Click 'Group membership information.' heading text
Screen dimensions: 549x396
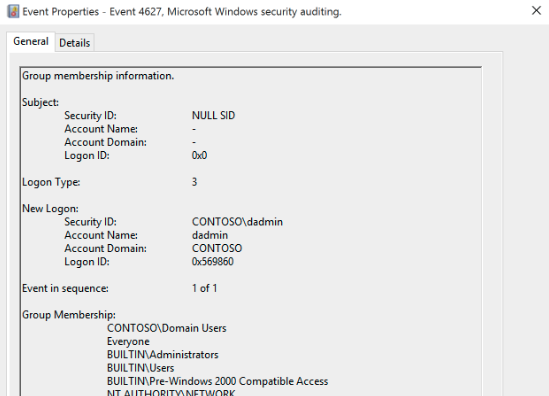(x=98, y=76)
